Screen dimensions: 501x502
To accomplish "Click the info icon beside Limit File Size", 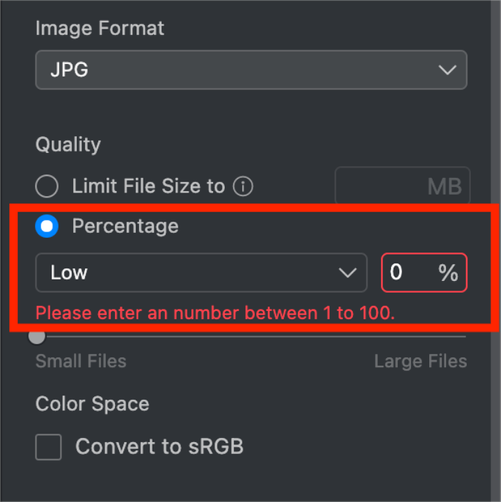I will point(243,186).
